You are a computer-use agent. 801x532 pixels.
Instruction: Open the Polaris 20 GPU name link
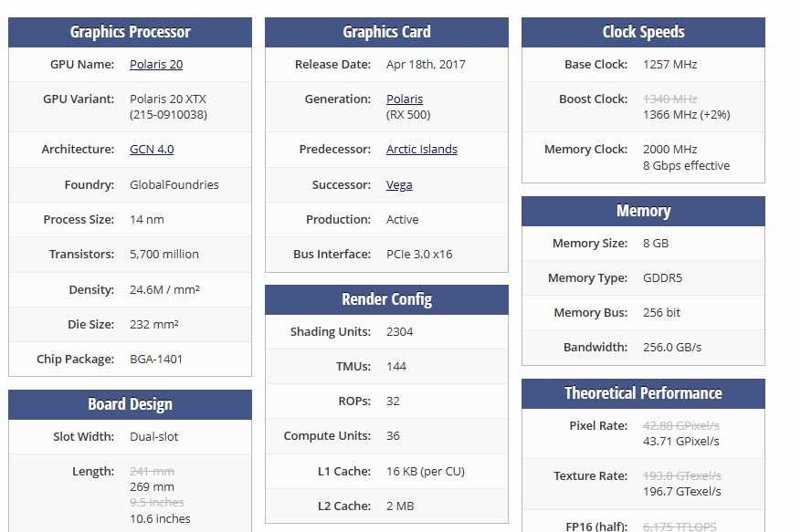tap(156, 65)
